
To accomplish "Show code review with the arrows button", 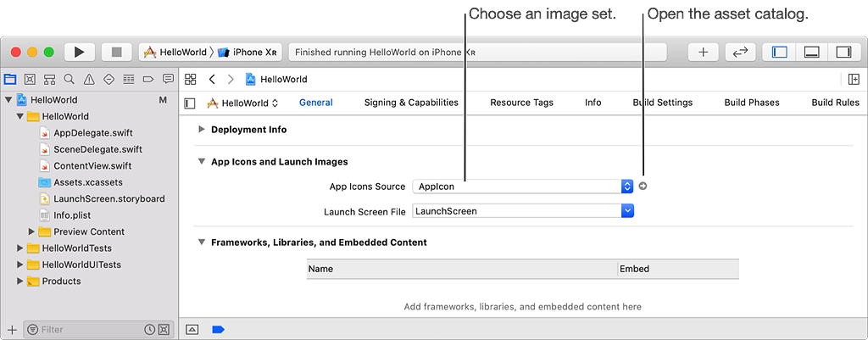I will pyautogui.click(x=740, y=52).
